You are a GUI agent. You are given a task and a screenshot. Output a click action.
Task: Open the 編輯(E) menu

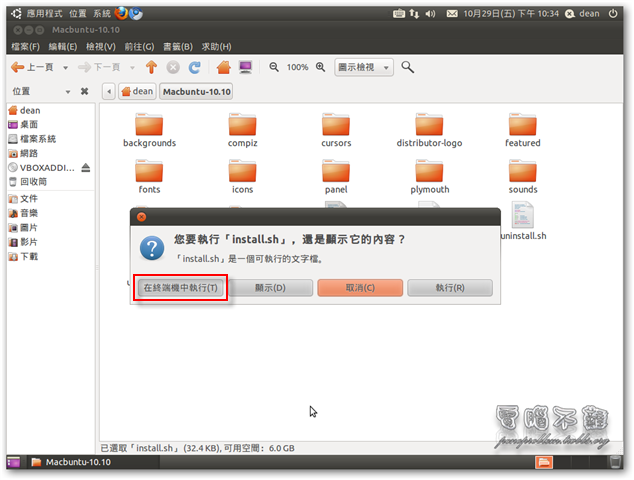click(63, 47)
